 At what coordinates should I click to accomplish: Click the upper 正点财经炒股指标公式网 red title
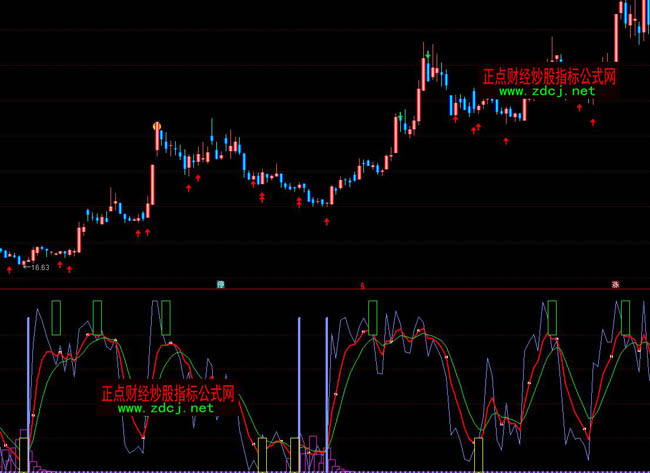(548, 76)
